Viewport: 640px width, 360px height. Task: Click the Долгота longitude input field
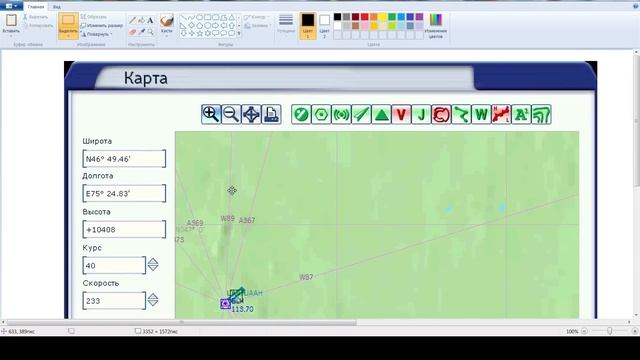click(124, 193)
